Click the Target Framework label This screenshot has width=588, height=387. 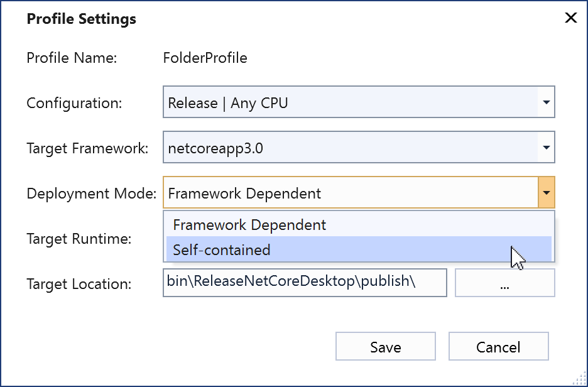point(87,148)
